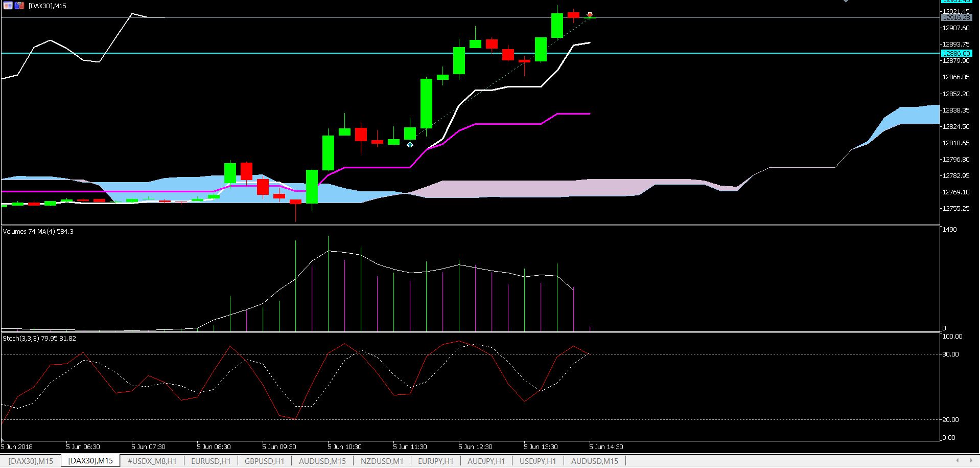
Task: Click the 12796.80 price axis value
Action: tap(956, 160)
